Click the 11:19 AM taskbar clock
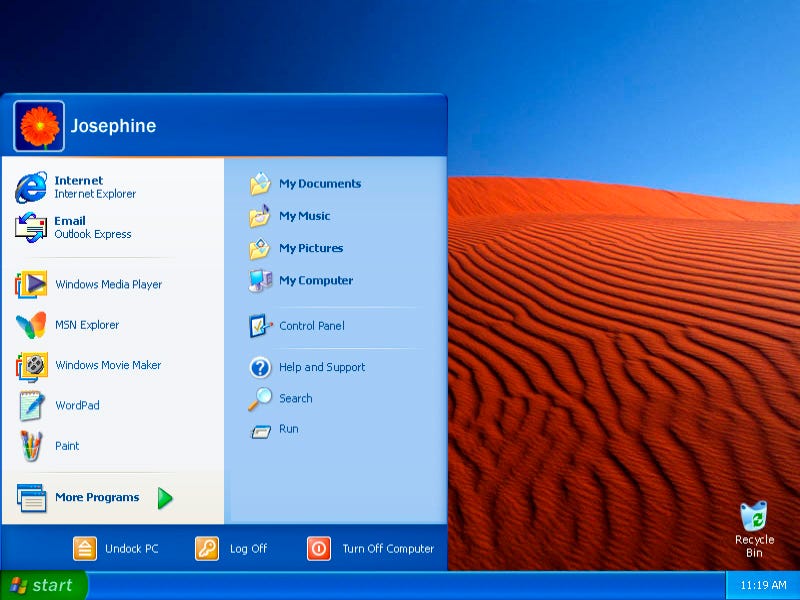The height and width of the screenshot is (600, 800). tap(763, 585)
